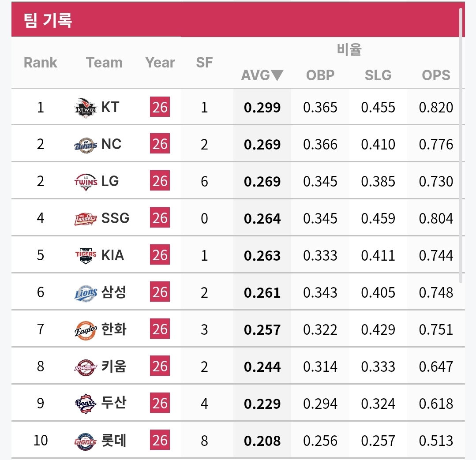Select the Hanwha Eagles logo
Viewport: 476px width, 460px height.
(x=86, y=330)
